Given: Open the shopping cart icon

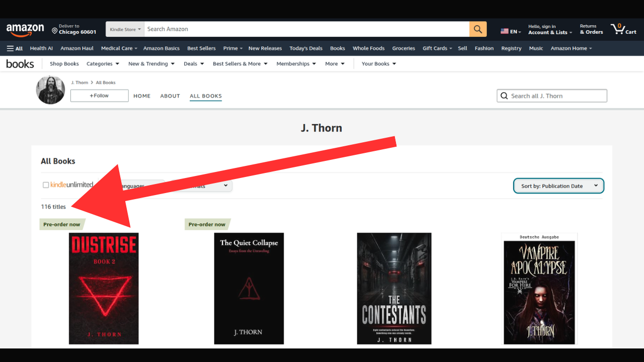Looking at the screenshot, I should [623, 29].
